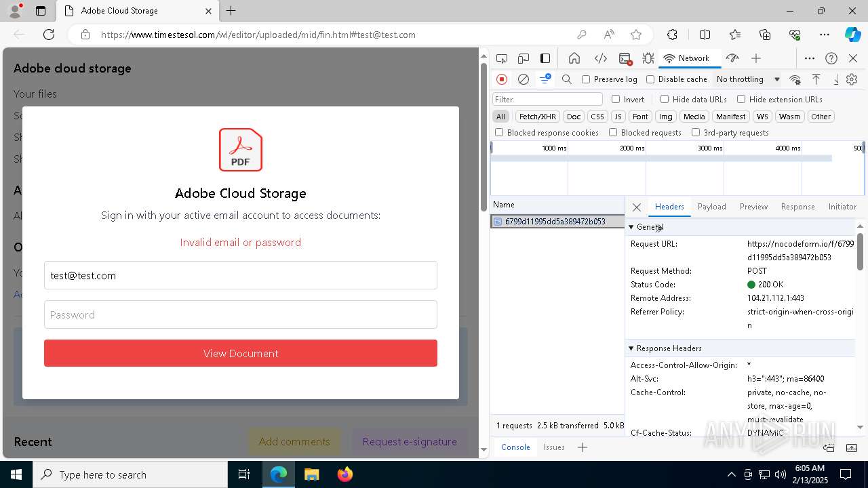Filter requests by WS type
This screenshot has width=868, height=488.
763,117
